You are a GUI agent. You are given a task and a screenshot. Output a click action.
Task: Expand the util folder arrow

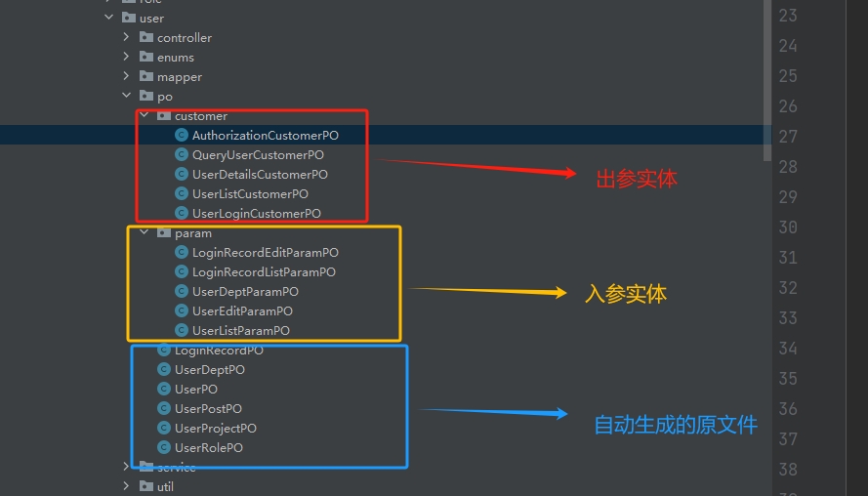127,486
